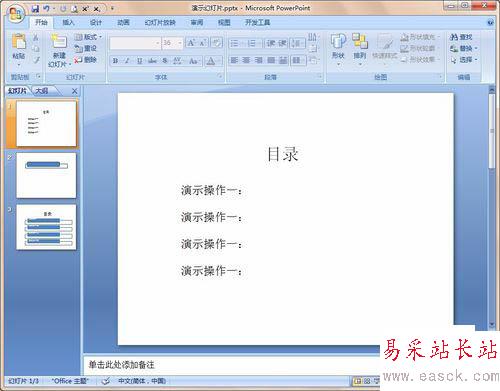This screenshot has width=500, height=391.
Task: Open align text options in paragraph group
Action: pyautogui.click(x=313, y=49)
